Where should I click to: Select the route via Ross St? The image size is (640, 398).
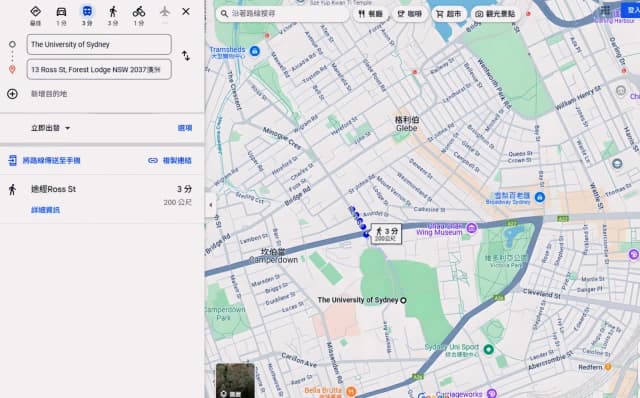(102, 199)
